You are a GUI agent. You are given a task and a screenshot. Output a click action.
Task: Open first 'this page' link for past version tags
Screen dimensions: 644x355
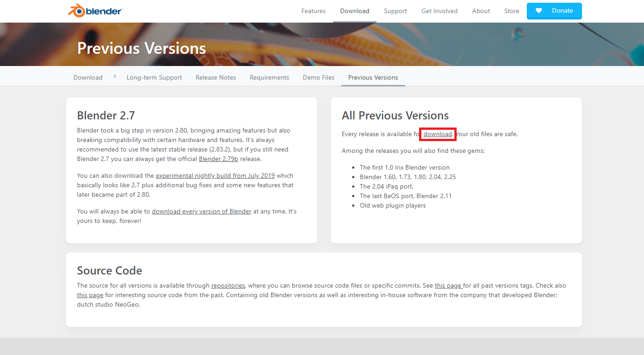click(x=448, y=285)
